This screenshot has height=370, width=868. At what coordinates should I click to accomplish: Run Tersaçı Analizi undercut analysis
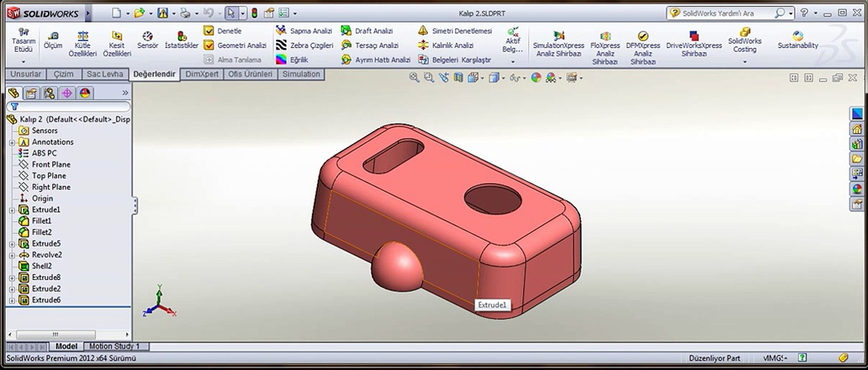coord(370,45)
